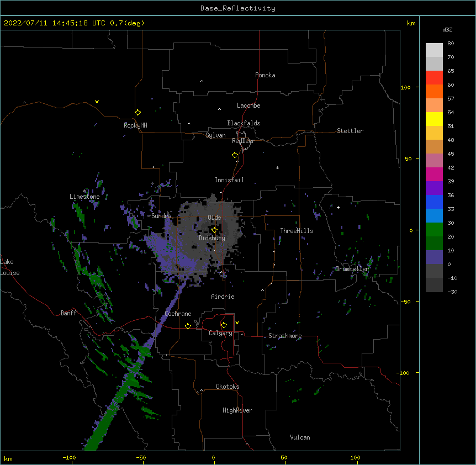
Task: Select the Strathmore label
Action: [x=285, y=336]
